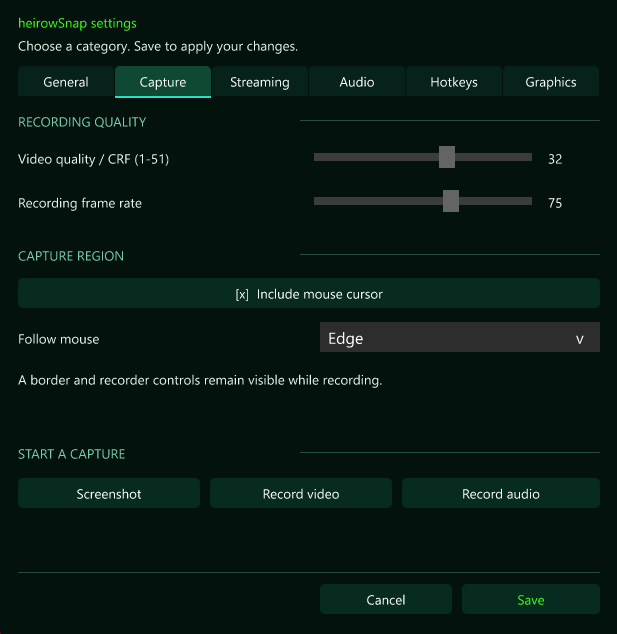Start Record video capture
The height and width of the screenshot is (634, 617).
(301, 493)
